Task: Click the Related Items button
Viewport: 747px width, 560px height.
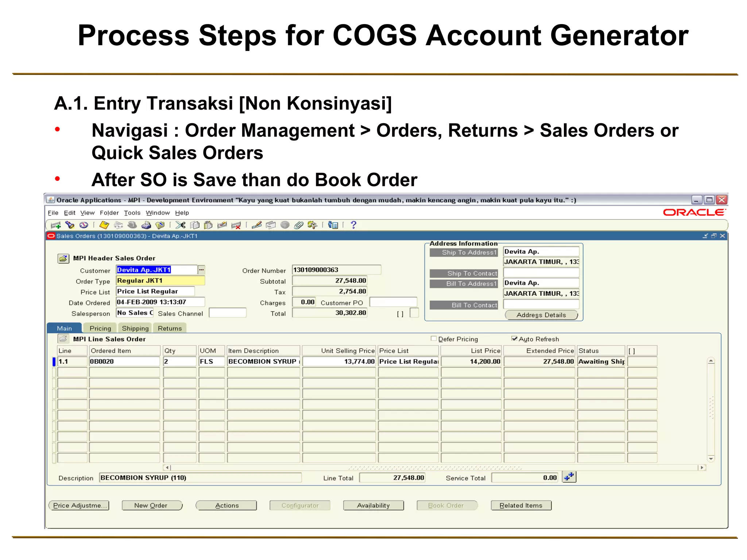Action: [x=521, y=505]
